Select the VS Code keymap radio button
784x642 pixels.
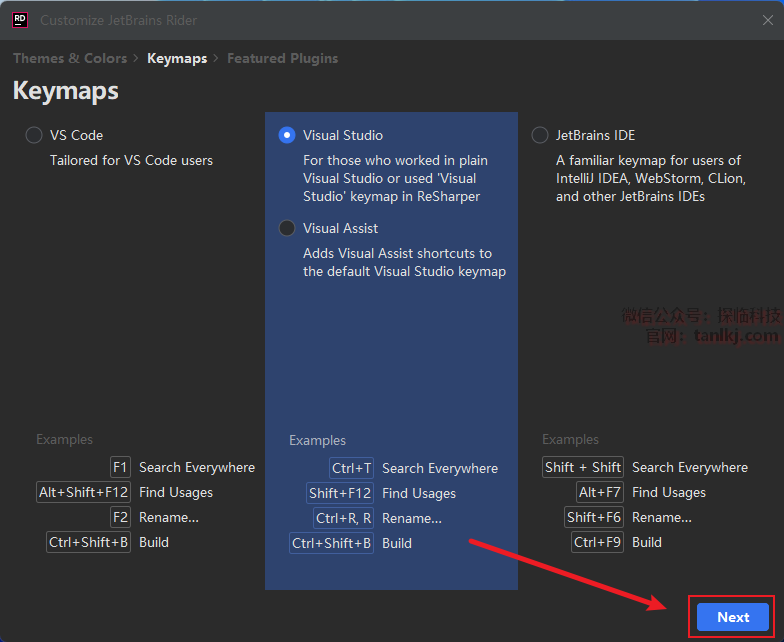(34, 135)
